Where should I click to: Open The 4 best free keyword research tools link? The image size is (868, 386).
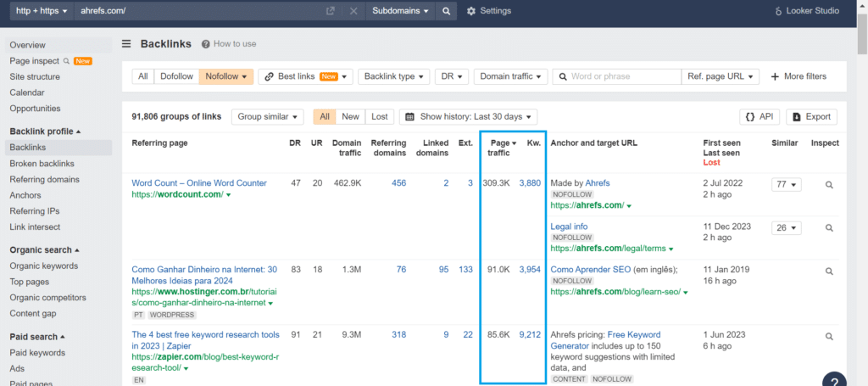205,340
